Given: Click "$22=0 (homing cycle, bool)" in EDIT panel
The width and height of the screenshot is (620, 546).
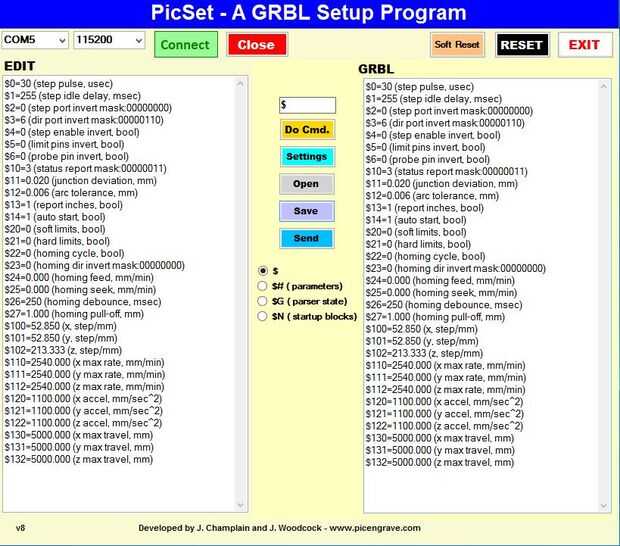Looking at the screenshot, I should (x=64, y=254).
